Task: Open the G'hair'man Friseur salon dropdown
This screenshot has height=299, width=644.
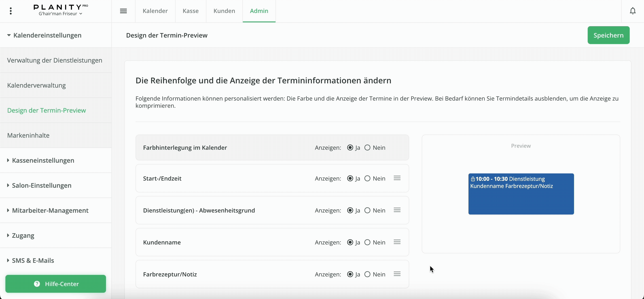Action: coord(60,14)
